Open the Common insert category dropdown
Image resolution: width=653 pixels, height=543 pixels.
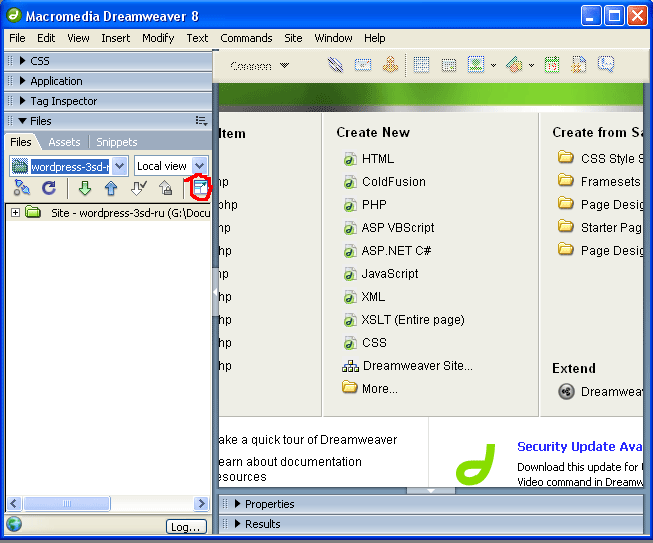284,65
